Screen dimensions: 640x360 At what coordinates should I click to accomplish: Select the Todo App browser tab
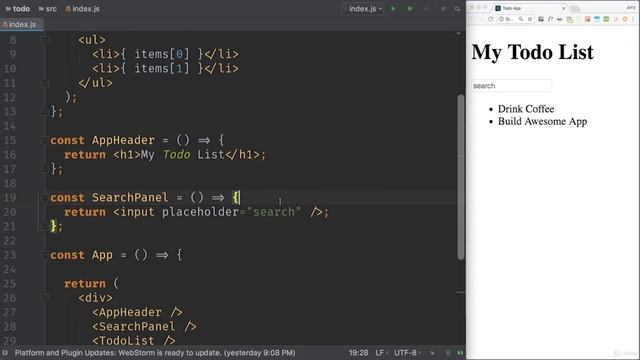tap(530, 8)
